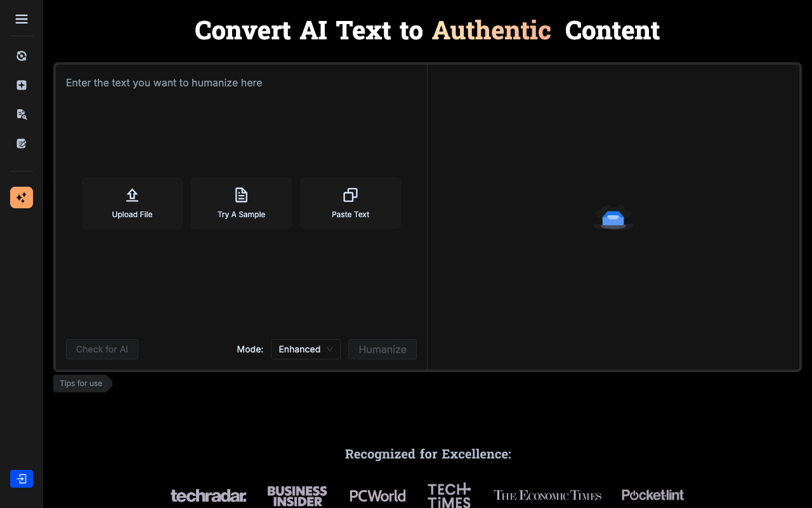Click the Business Insider logo
This screenshot has width=812, height=508.
tap(297, 496)
